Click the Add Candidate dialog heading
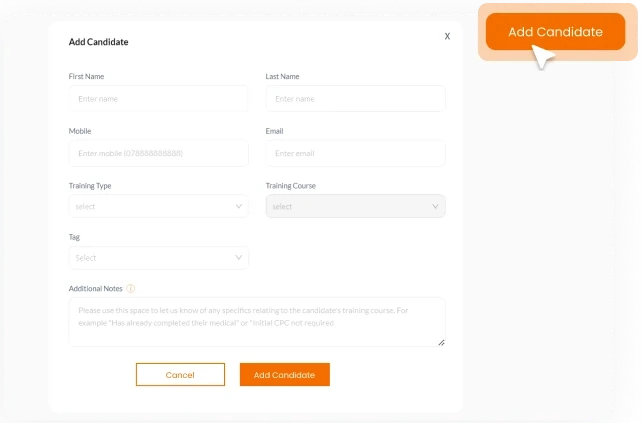Screen dimensions: 643x423 [x=98, y=42]
